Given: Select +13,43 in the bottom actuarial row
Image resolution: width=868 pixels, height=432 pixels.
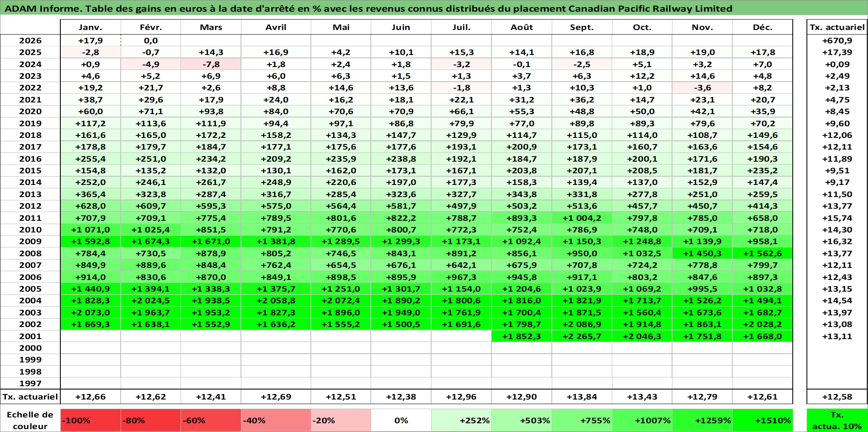Looking at the screenshot, I should 642,397.
